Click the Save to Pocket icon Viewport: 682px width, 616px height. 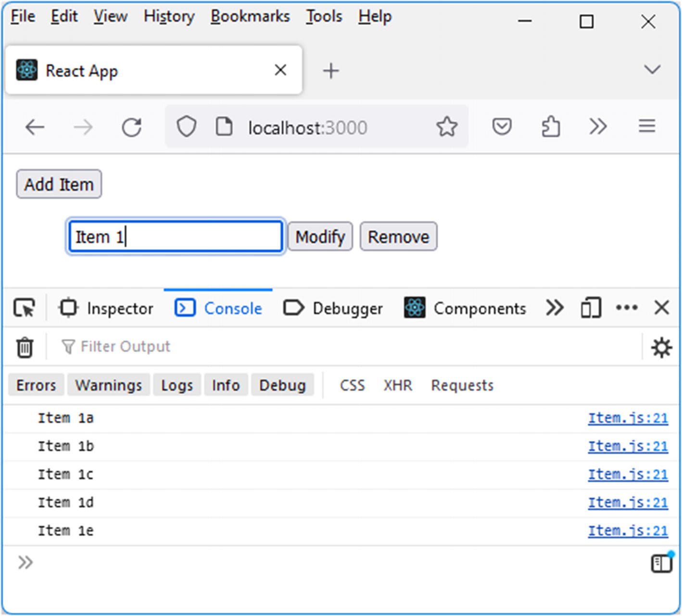click(502, 127)
